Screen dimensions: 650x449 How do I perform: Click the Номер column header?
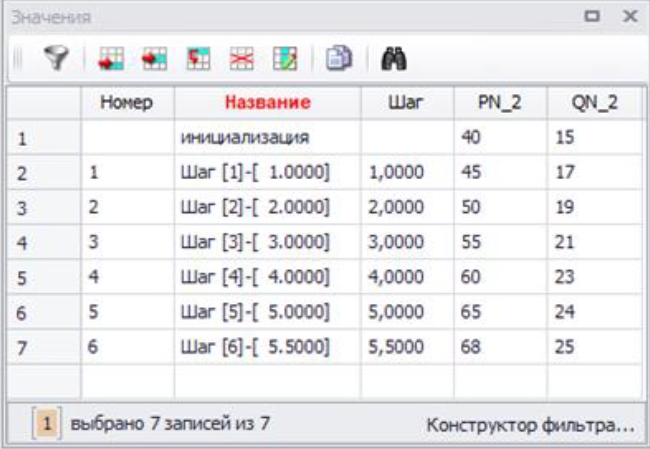[x=127, y=101]
